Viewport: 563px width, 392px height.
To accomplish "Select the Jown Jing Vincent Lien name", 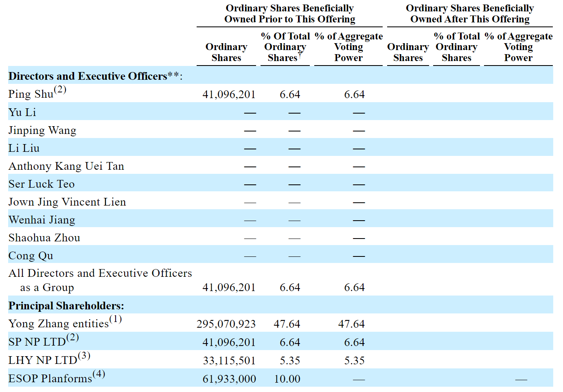I will tap(67, 202).
